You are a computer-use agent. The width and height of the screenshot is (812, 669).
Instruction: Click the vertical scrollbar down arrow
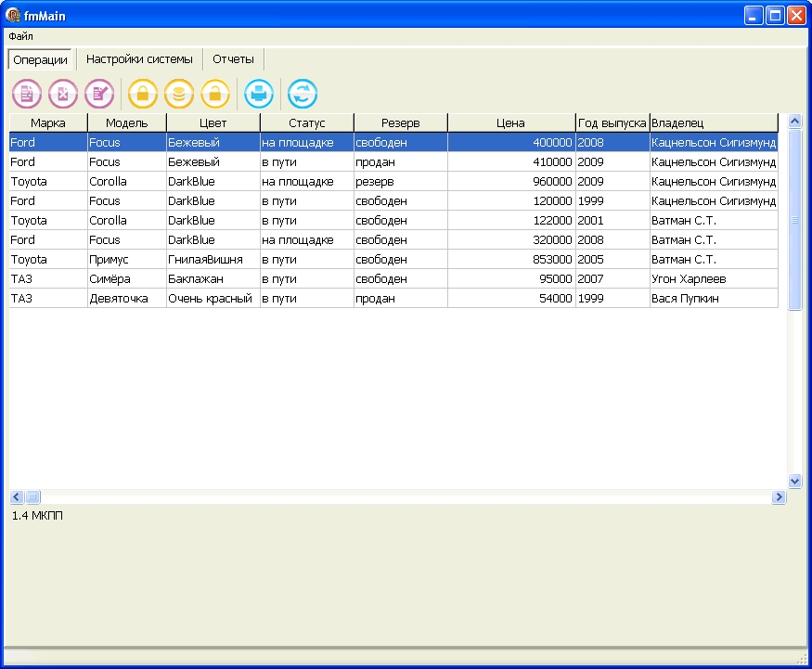click(794, 481)
